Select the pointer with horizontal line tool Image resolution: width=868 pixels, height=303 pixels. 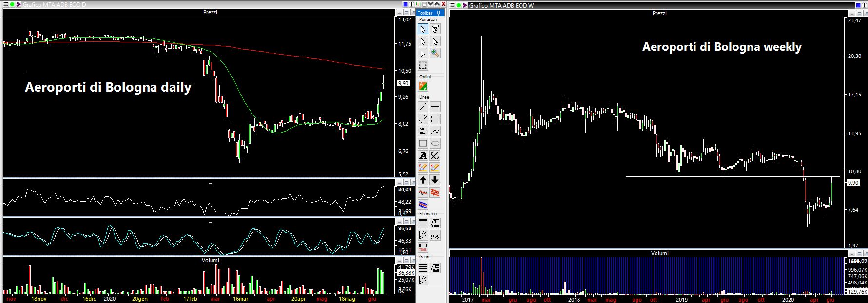click(x=423, y=41)
